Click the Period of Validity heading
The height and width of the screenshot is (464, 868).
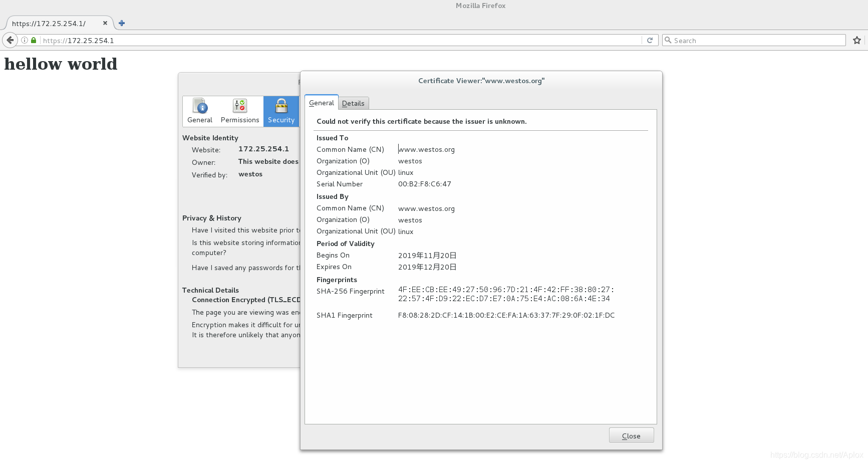346,244
